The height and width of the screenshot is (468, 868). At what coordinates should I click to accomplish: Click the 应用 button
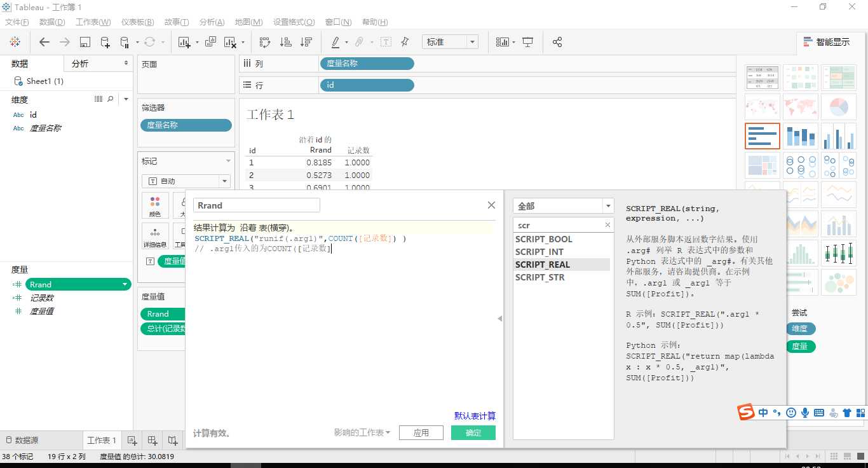pyautogui.click(x=421, y=432)
